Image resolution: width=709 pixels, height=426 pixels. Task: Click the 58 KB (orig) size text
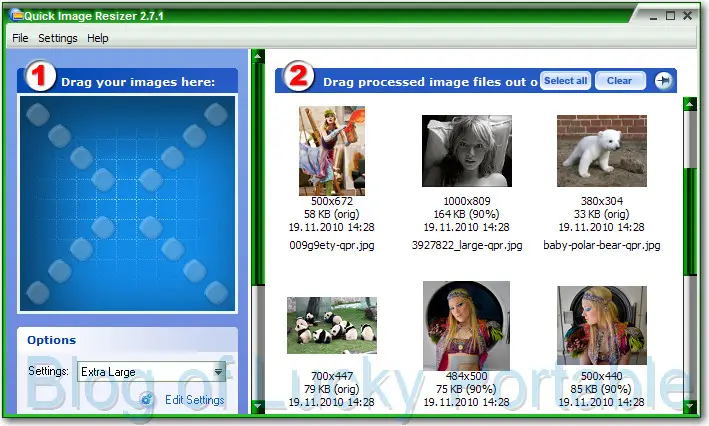332,214
